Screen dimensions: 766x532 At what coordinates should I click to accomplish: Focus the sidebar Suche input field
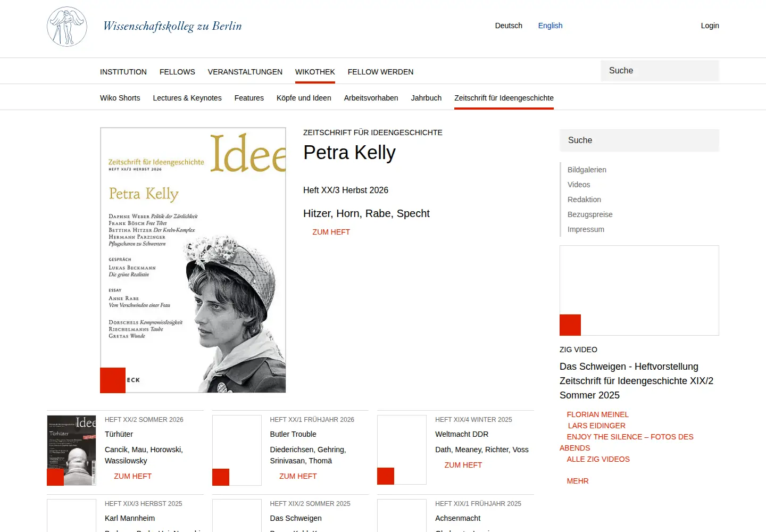pos(639,140)
